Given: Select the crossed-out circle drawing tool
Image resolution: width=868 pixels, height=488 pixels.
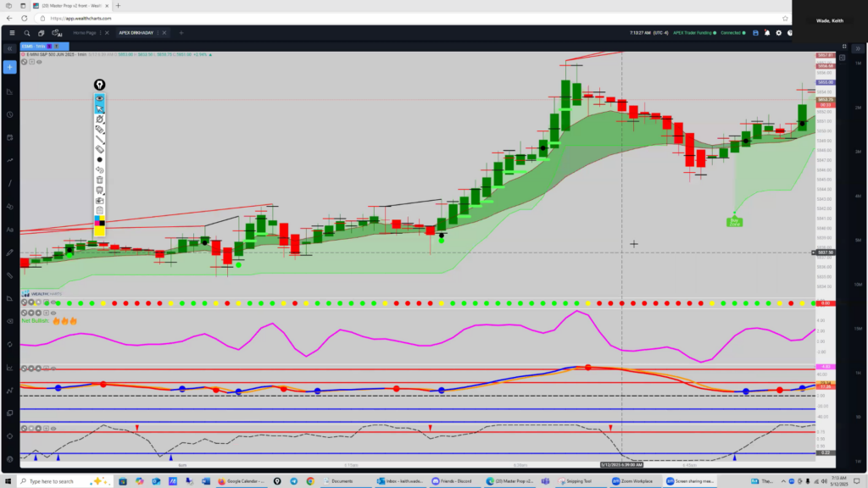Looking at the screenshot, I should pyautogui.click(x=100, y=119).
